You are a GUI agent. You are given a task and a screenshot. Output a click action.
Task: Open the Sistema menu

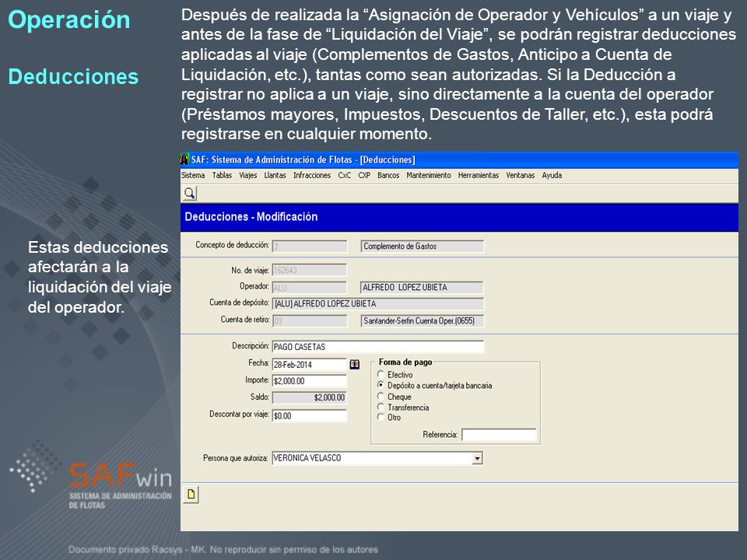(193, 175)
